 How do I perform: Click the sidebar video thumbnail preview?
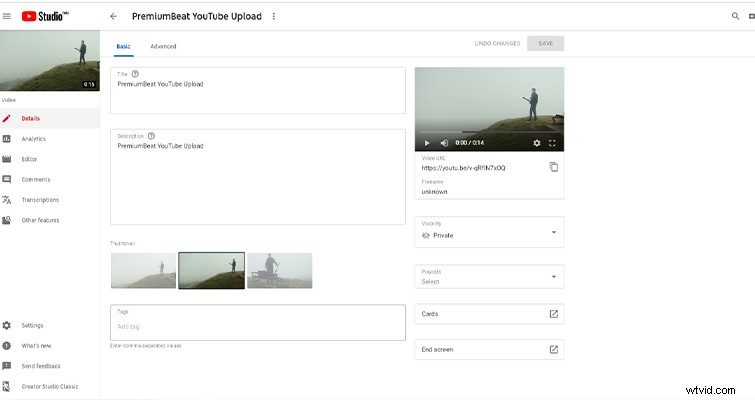point(50,61)
